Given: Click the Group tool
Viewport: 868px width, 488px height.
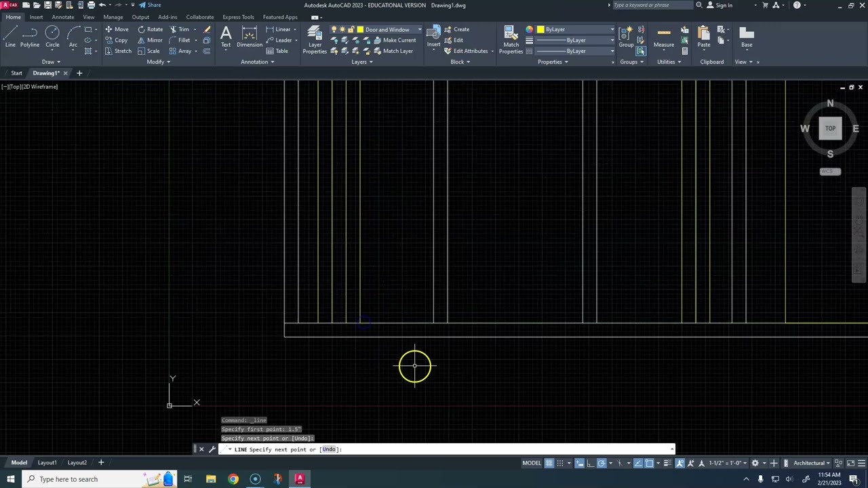Looking at the screenshot, I should [626, 37].
